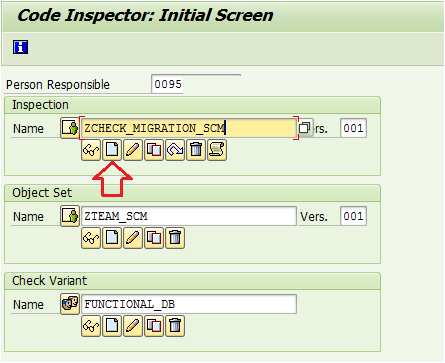Display the Inspection with the glasses icon
445x363 pixels.
(x=91, y=150)
